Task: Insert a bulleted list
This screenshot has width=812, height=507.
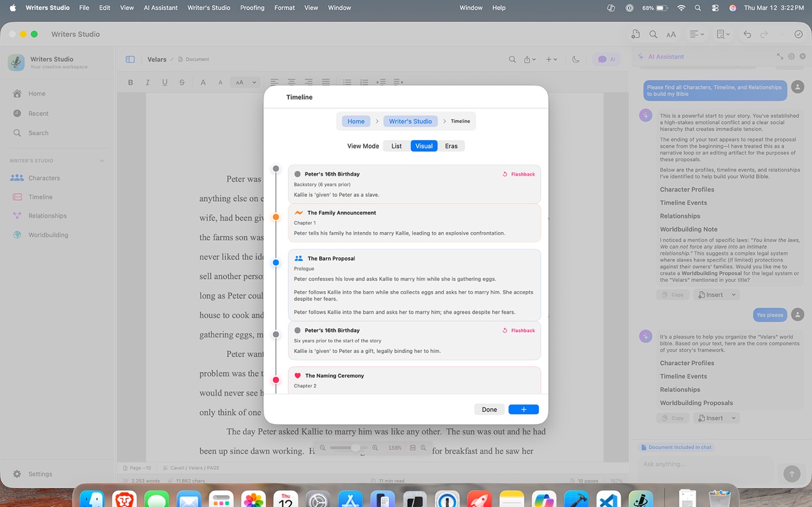Action: tap(347, 82)
